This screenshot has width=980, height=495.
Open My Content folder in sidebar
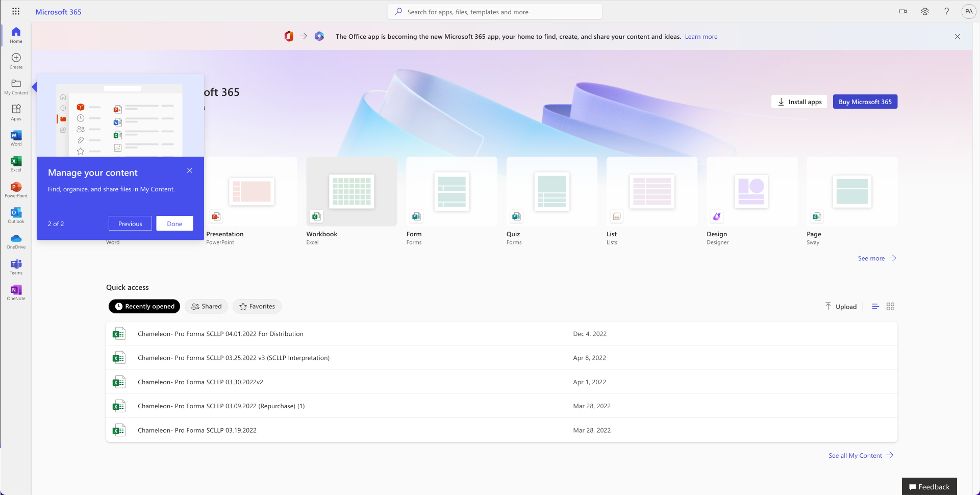16,87
